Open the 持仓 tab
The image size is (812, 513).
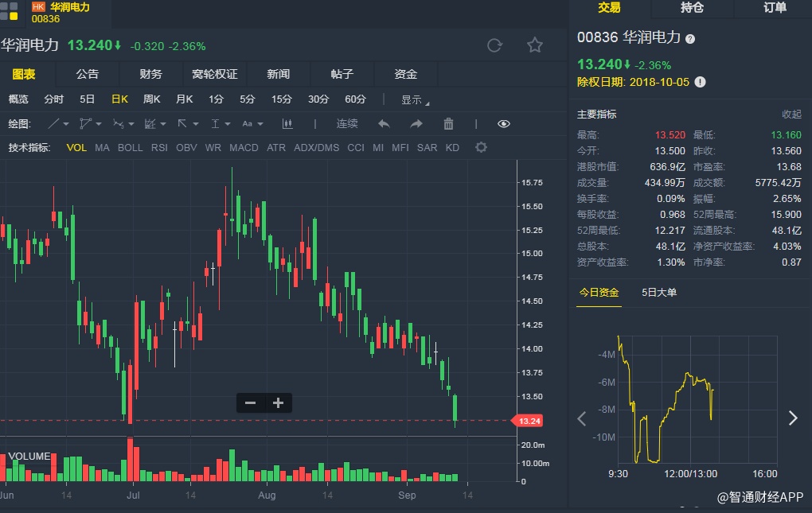pyautogui.click(x=692, y=8)
